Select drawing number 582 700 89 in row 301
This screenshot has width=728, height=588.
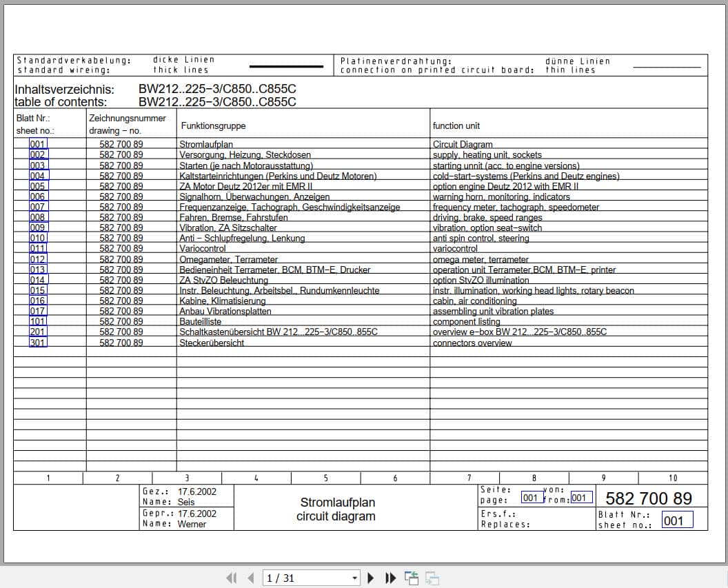(x=121, y=343)
